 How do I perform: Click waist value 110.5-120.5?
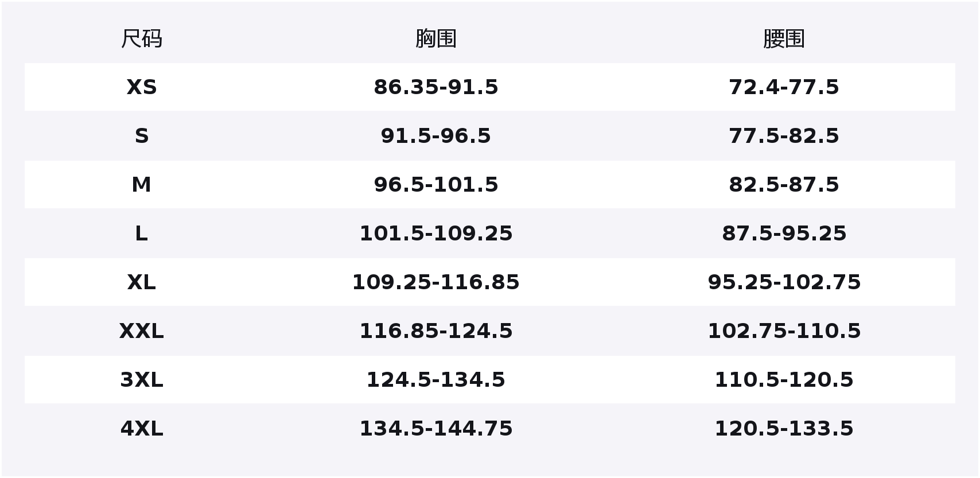tap(784, 380)
